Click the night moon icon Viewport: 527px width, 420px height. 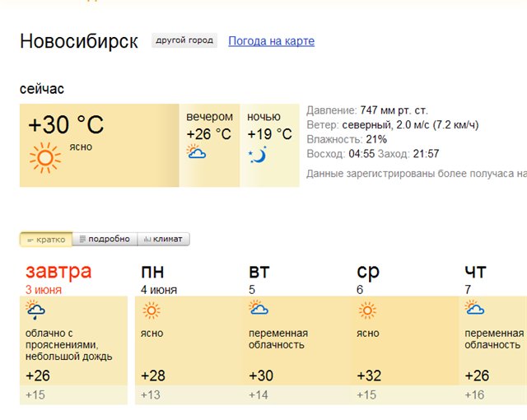coord(257,154)
